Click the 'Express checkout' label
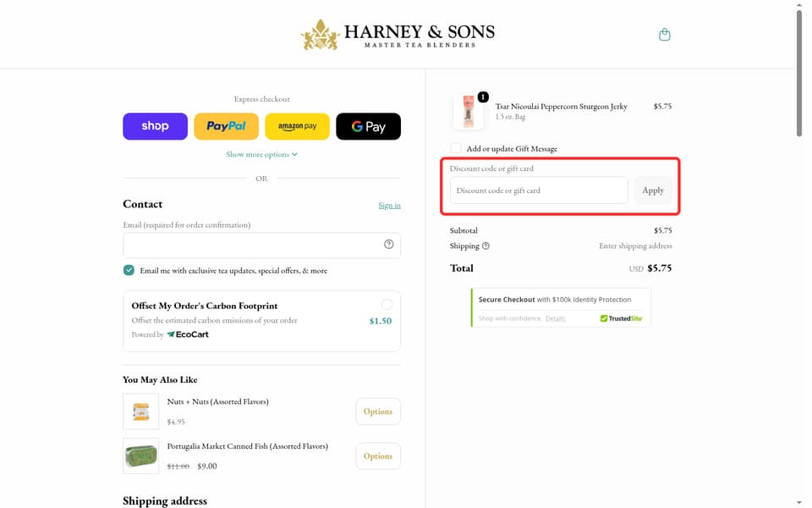Image resolution: width=812 pixels, height=508 pixels. point(261,99)
